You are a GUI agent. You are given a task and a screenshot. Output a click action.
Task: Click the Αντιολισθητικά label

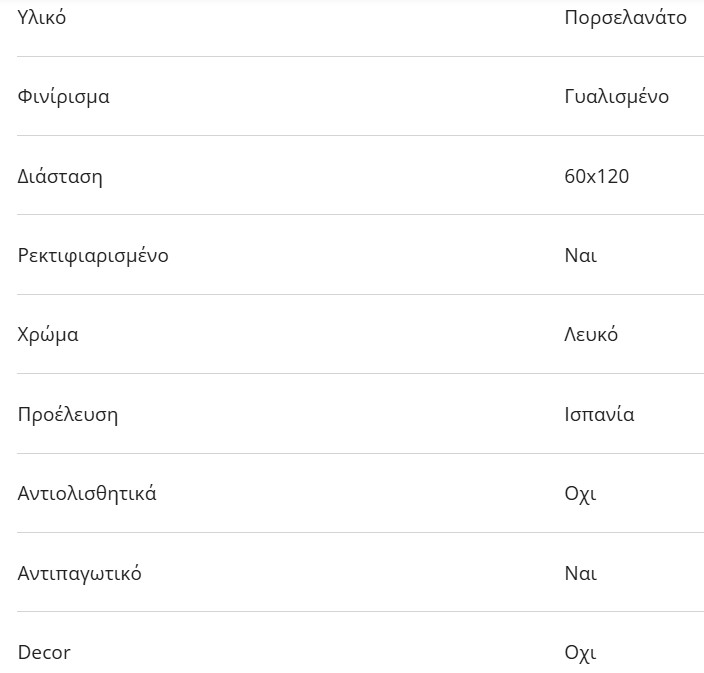pyautogui.click(x=87, y=494)
